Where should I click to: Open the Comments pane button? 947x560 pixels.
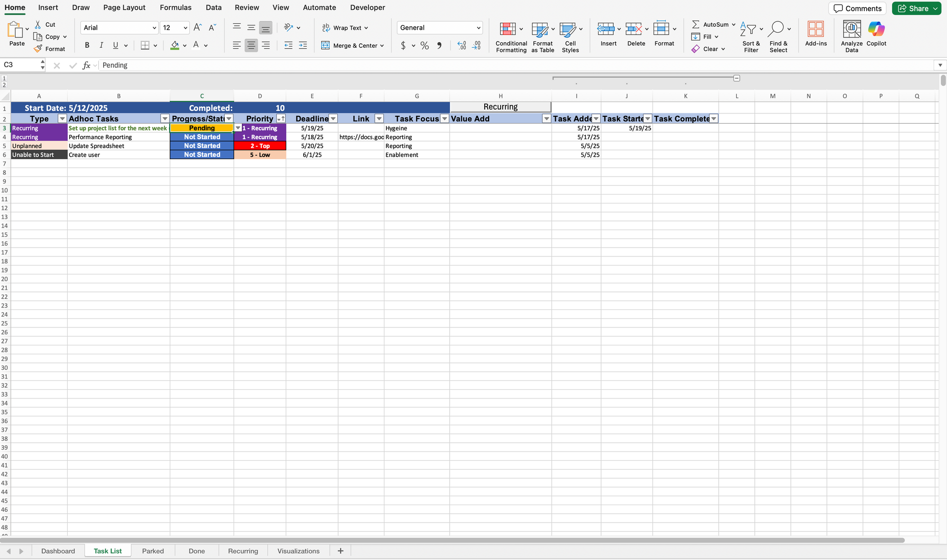click(857, 8)
